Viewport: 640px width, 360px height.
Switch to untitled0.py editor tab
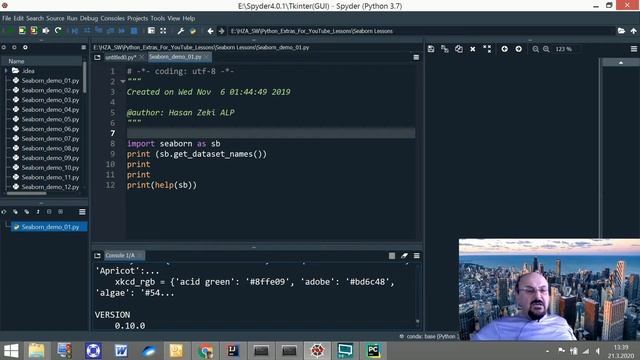tap(120, 57)
